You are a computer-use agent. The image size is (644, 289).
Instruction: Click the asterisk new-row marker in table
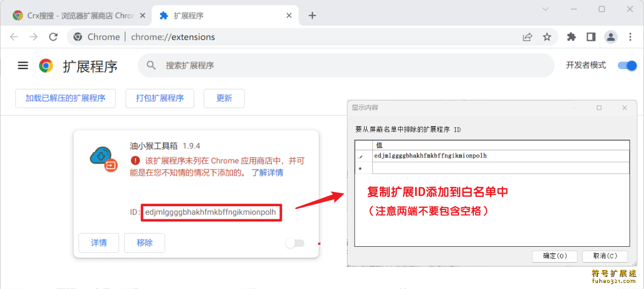point(360,168)
